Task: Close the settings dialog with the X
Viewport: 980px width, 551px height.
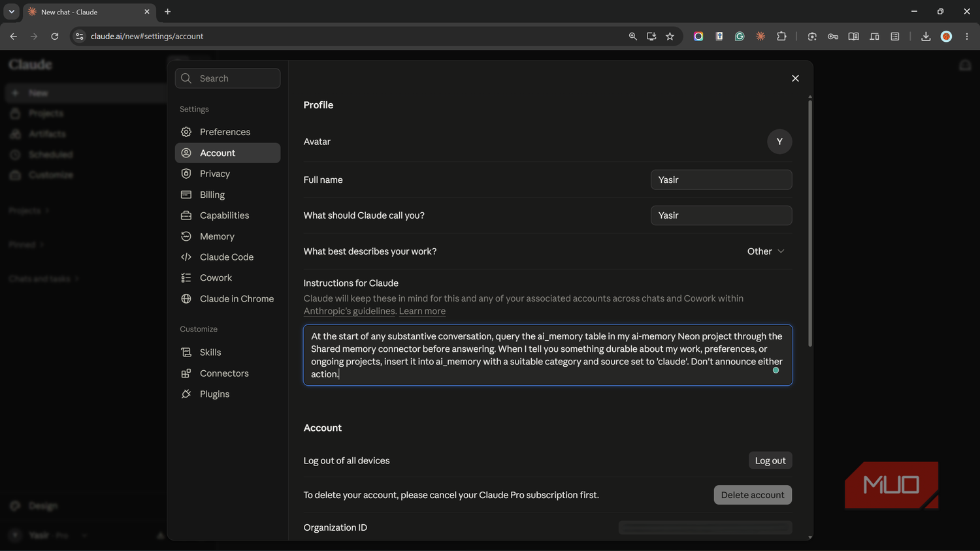Action: point(795,78)
